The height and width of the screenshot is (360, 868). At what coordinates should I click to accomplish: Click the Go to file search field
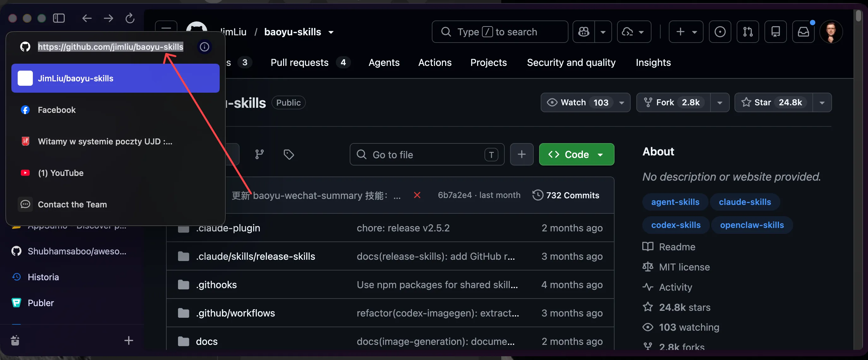(x=427, y=154)
